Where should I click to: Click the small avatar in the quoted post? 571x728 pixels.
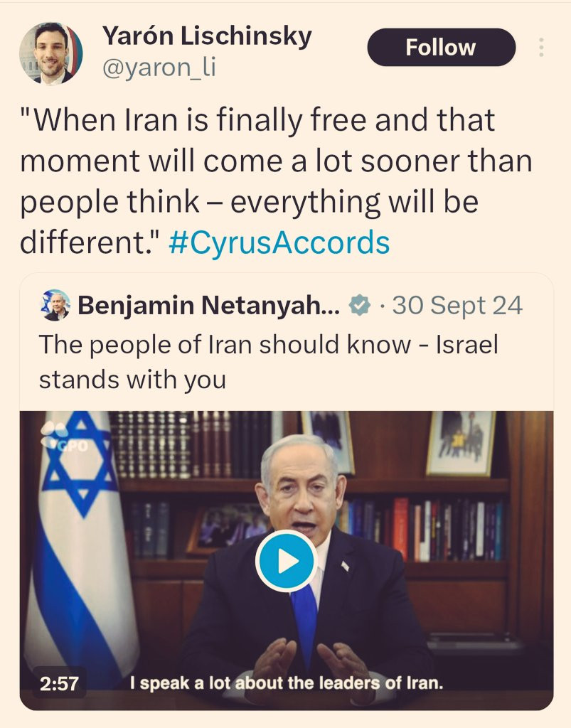(55, 305)
